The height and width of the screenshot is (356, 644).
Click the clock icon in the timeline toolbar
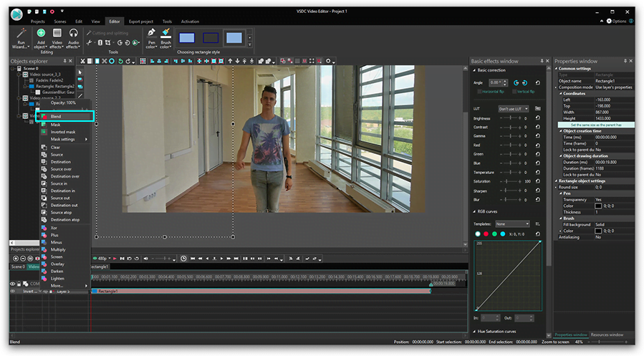[183, 259]
